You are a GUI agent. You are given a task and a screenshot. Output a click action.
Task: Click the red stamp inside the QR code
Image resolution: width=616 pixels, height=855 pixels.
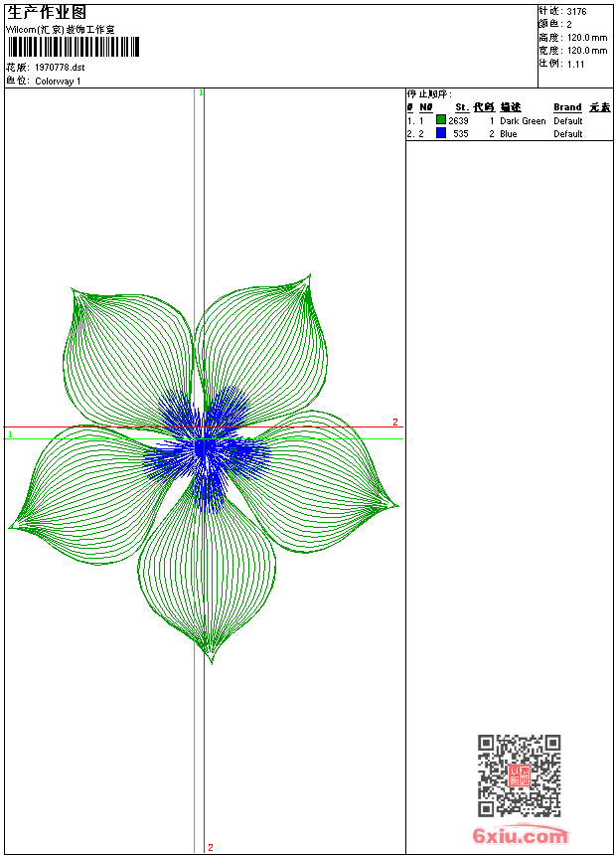click(519, 775)
